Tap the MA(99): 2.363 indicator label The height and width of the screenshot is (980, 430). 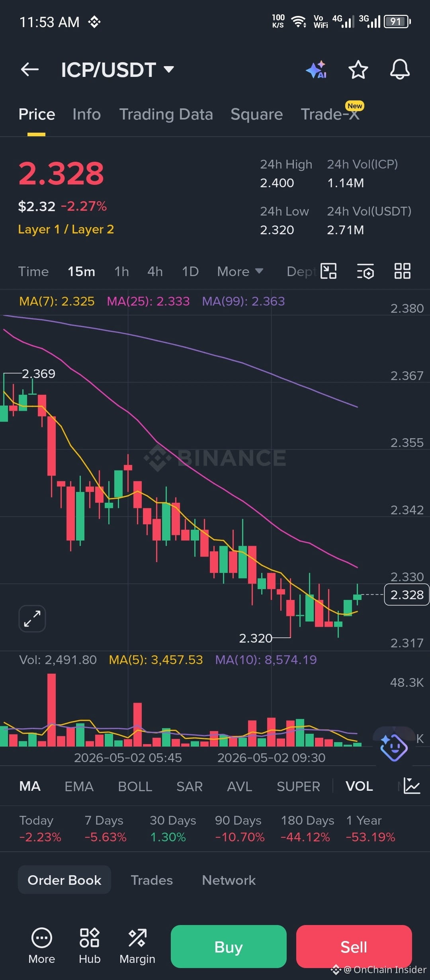[243, 301]
